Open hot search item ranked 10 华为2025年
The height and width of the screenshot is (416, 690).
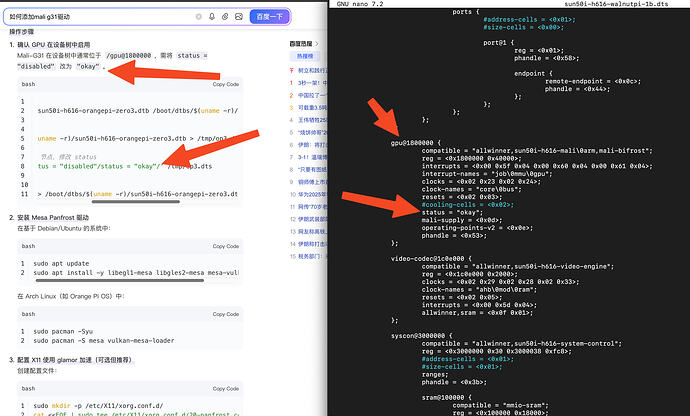306,192
